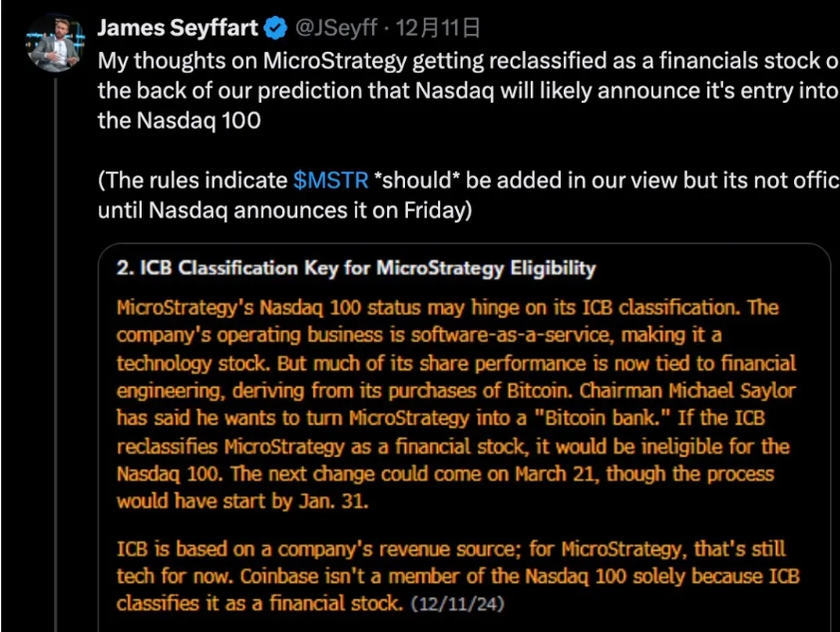Click "would have start by Jan. 31" line
This screenshot has height=632, width=840.
click(242, 501)
